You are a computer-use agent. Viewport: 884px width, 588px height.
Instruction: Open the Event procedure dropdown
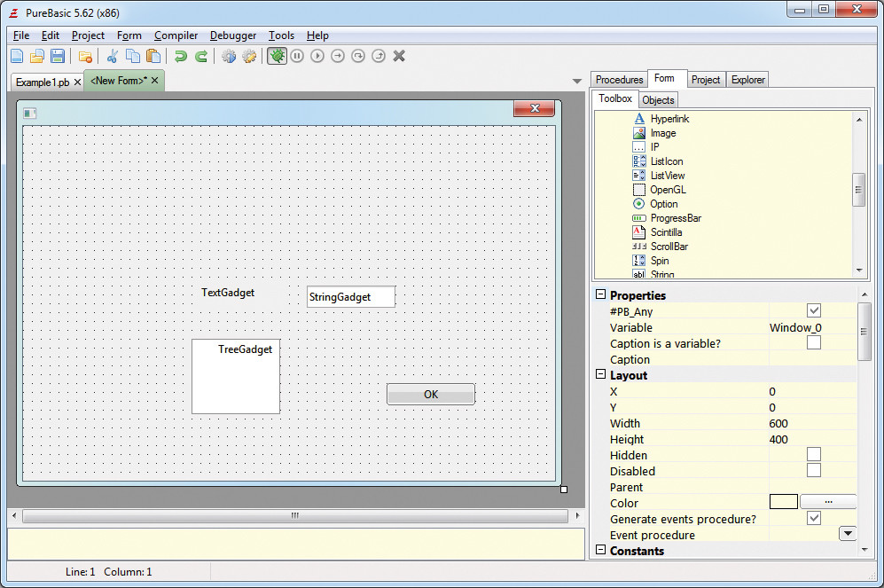[x=847, y=534]
